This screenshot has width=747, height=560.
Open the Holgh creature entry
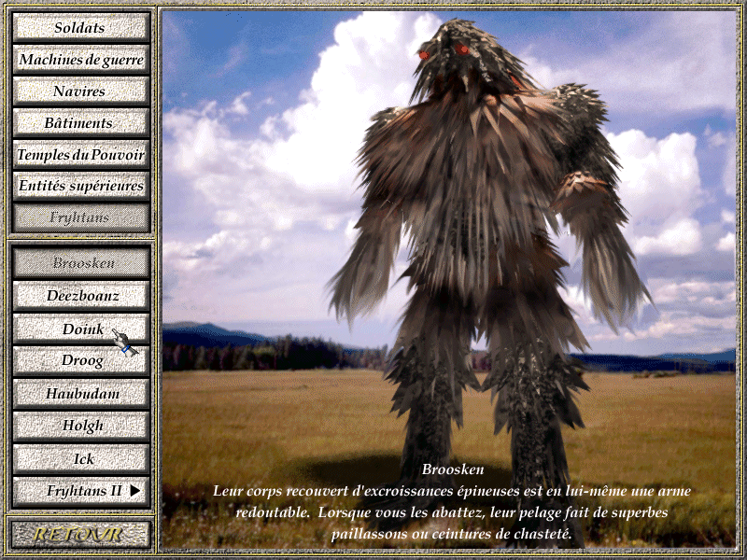[x=81, y=426]
